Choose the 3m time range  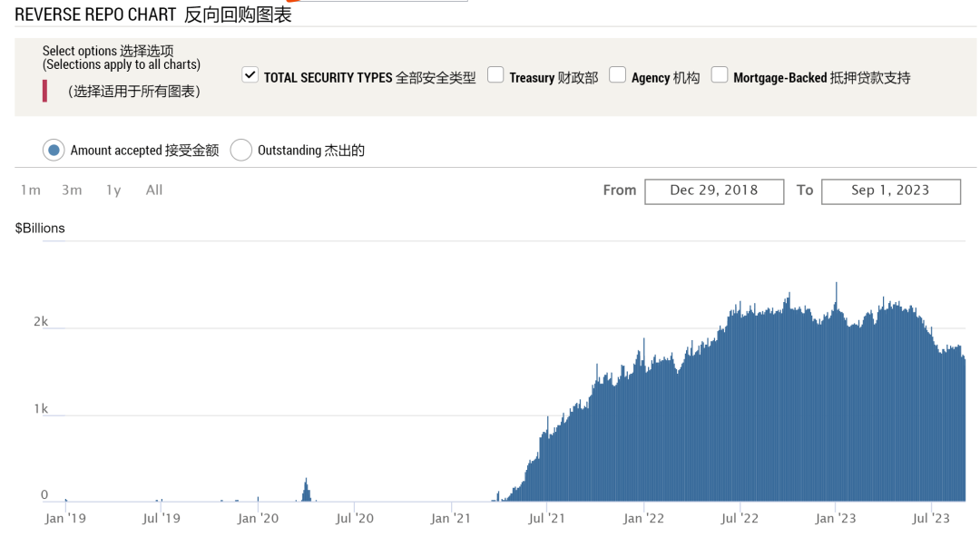coord(72,190)
